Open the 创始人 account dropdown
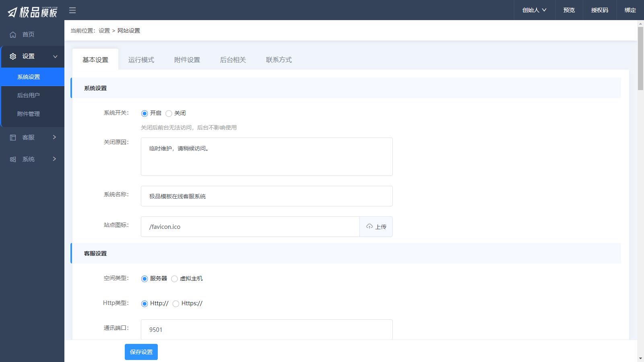Image resolution: width=644 pixels, height=362 pixels. pos(533,10)
